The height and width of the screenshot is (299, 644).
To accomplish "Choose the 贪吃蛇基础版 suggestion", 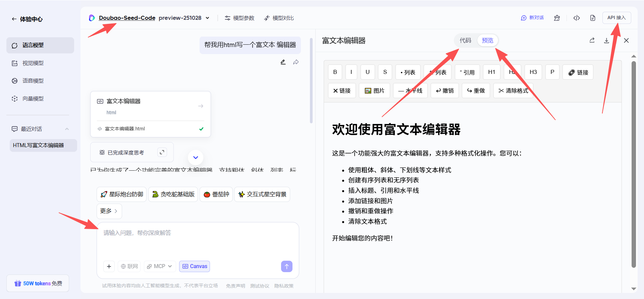I will [x=173, y=194].
